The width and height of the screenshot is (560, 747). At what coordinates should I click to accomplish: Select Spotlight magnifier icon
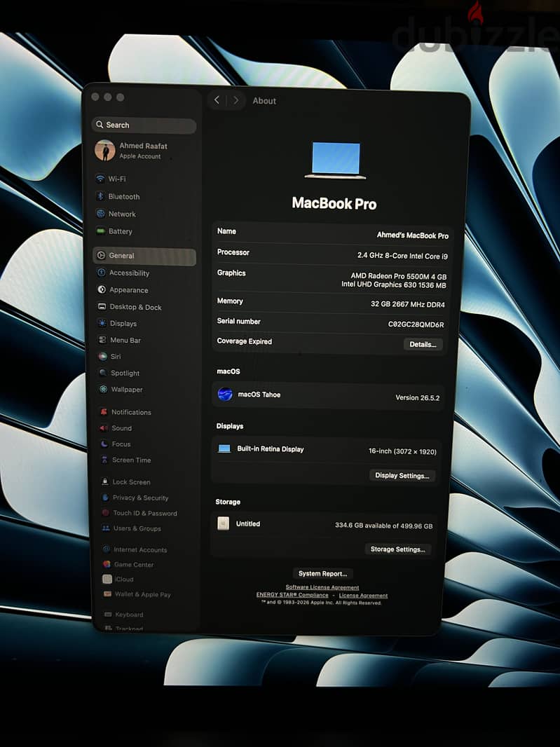(x=103, y=373)
